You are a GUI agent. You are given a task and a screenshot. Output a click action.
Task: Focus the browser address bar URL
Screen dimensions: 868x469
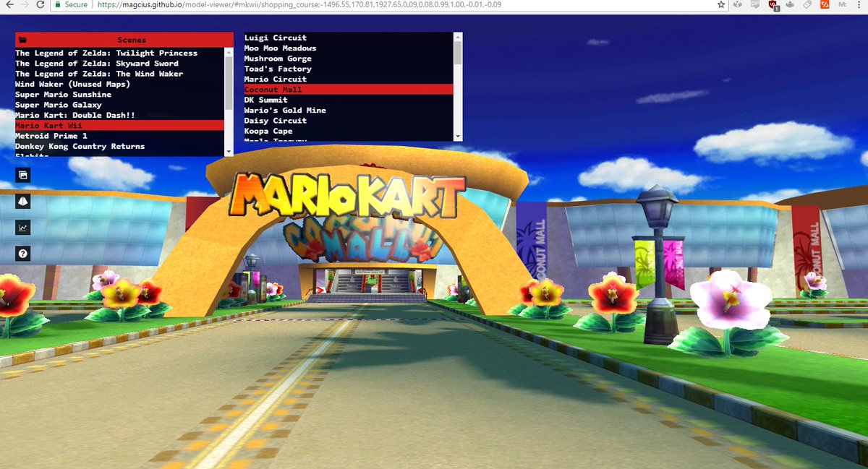pos(299,4)
